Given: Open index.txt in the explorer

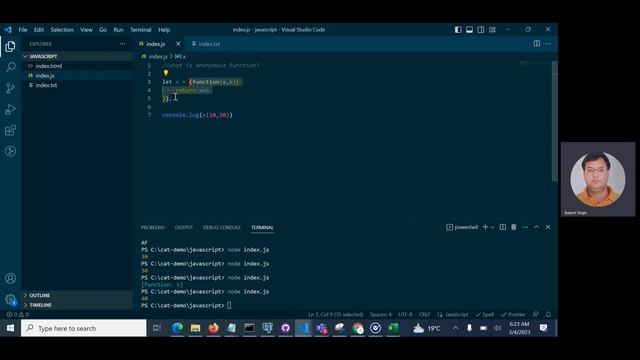Looking at the screenshot, I should [x=77, y=85].
